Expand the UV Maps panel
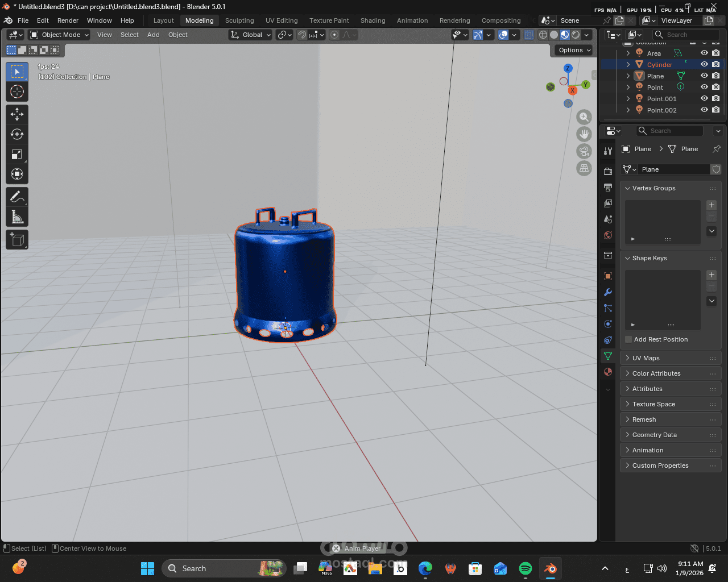Viewport: 728px width, 582px height. (670, 358)
